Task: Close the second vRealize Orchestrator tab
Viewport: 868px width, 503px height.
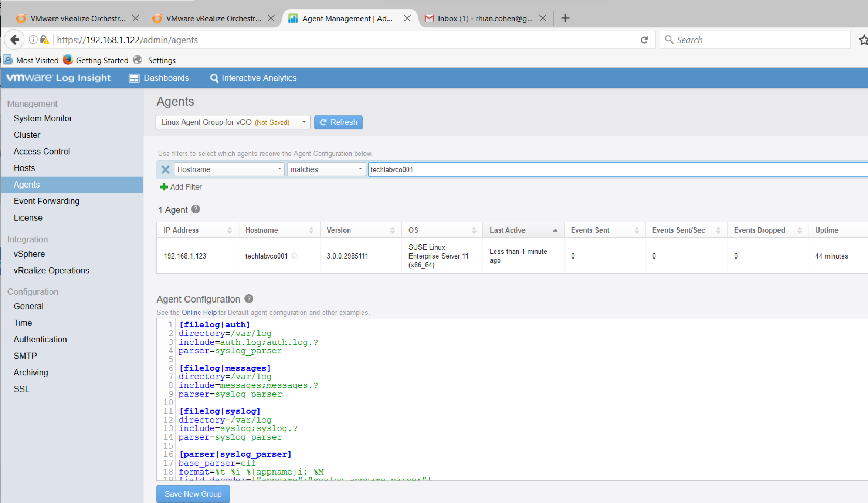Action: (x=271, y=18)
